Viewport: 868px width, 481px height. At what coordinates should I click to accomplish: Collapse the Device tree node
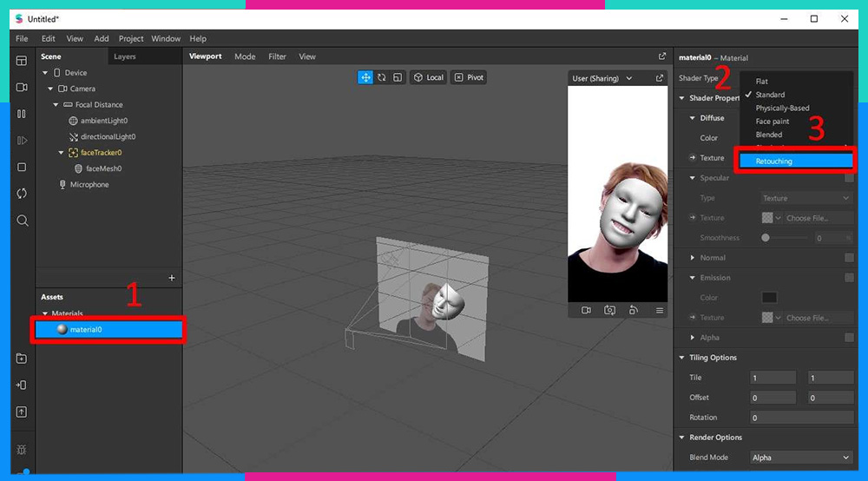(45, 73)
